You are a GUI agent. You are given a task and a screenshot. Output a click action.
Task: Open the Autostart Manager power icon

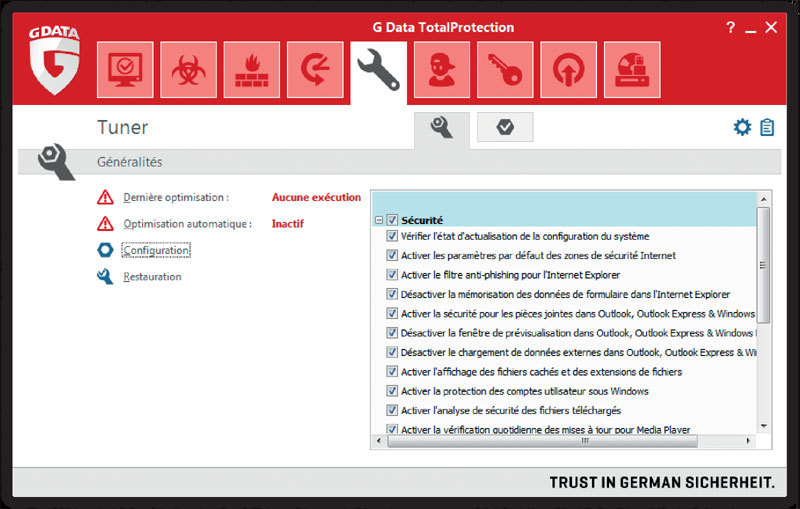tap(568, 70)
